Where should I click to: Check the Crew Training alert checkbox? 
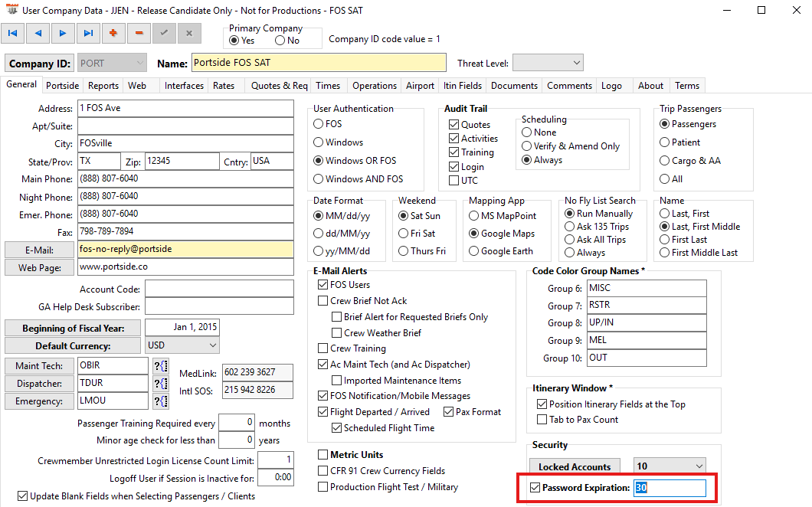click(x=323, y=348)
